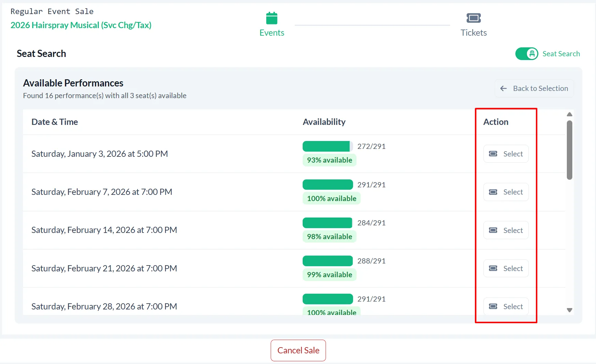
Task: Open the Events step label
Action: (272, 33)
